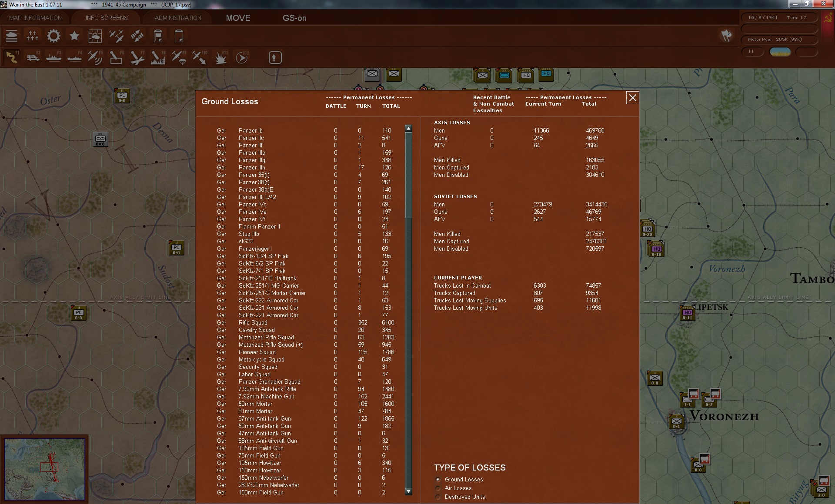Open the blank clipboard report icon
The height and width of the screenshot is (504, 835).
point(179,36)
